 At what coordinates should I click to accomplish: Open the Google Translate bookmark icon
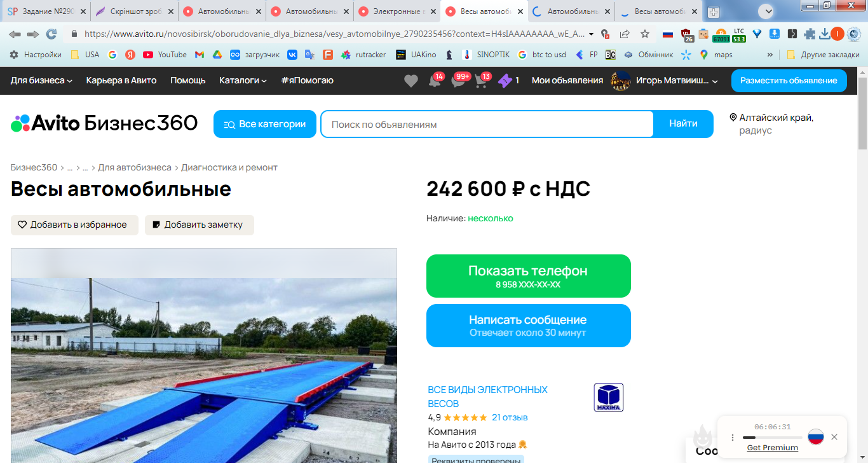point(309,55)
